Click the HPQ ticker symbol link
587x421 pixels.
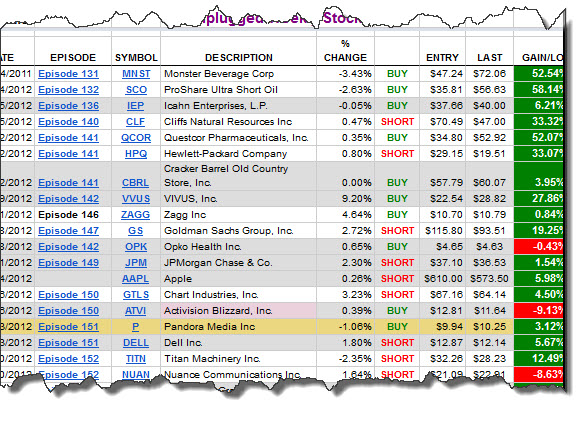tap(136, 154)
